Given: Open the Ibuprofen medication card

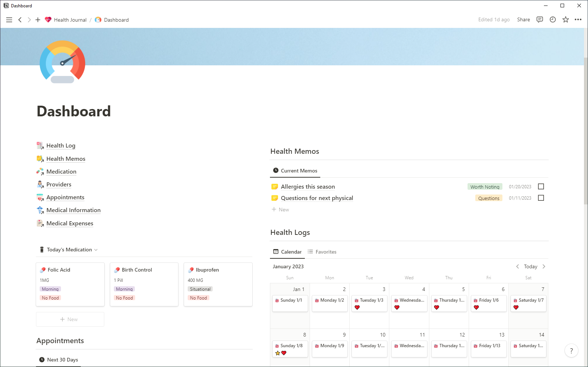Looking at the screenshot, I should pyautogui.click(x=218, y=284).
